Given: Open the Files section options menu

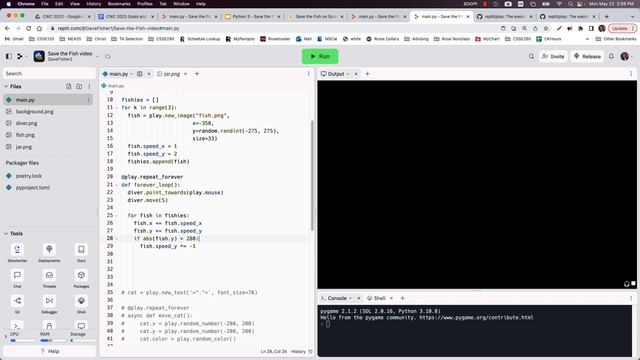Looking at the screenshot, I should pos(89,87).
